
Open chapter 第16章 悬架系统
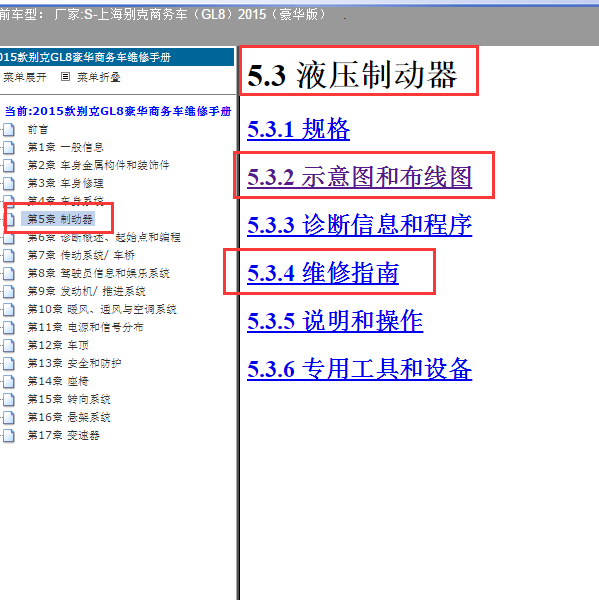(x=69, y=417)
